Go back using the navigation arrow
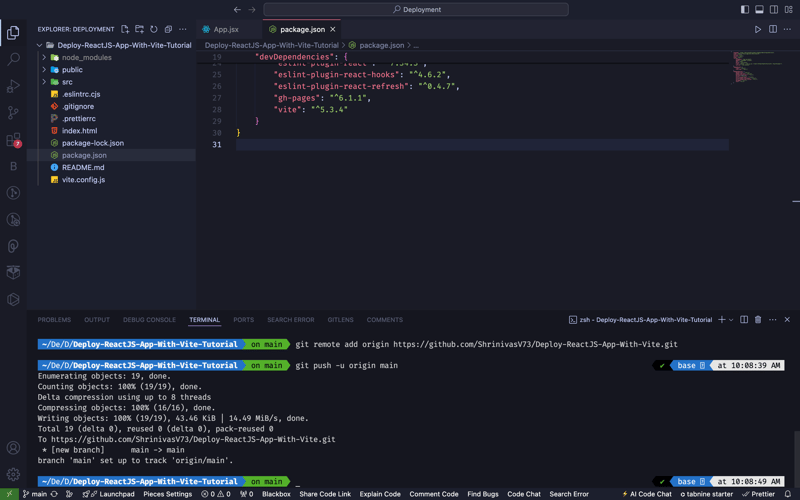Screen dimensions: 800x500 (x=237, y=9)
